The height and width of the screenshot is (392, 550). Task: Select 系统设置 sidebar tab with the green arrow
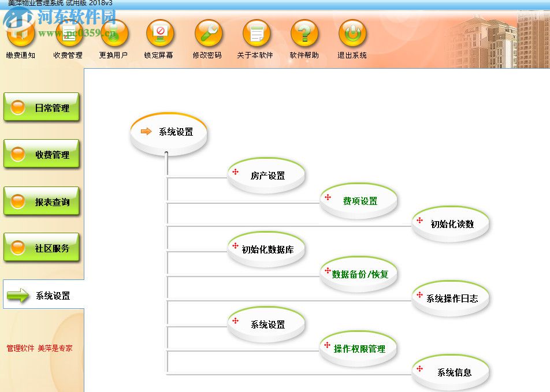click(43, 294)
